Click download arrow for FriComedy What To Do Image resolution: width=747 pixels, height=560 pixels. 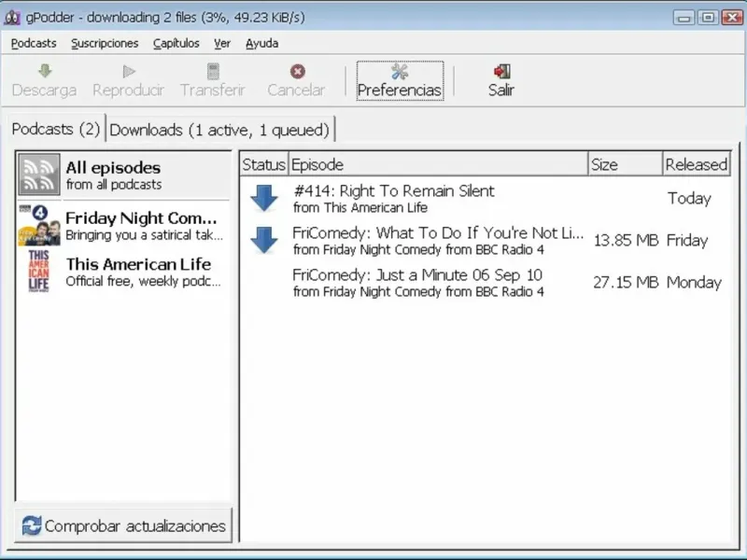[x=264, y=240]
